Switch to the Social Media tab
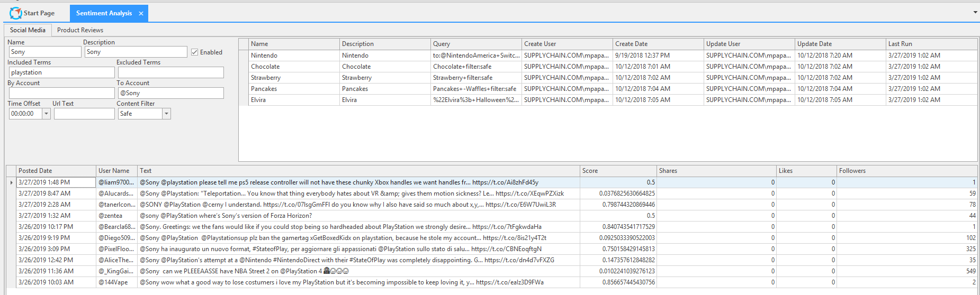980x295 pixels. coord(28,30)
